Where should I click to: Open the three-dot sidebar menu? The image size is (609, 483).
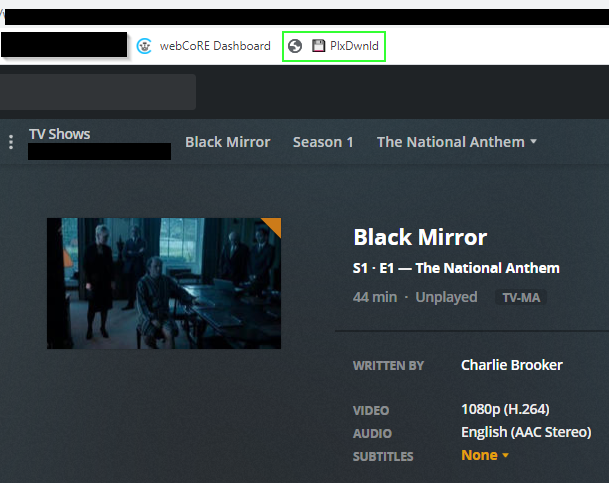pos(11,142)
